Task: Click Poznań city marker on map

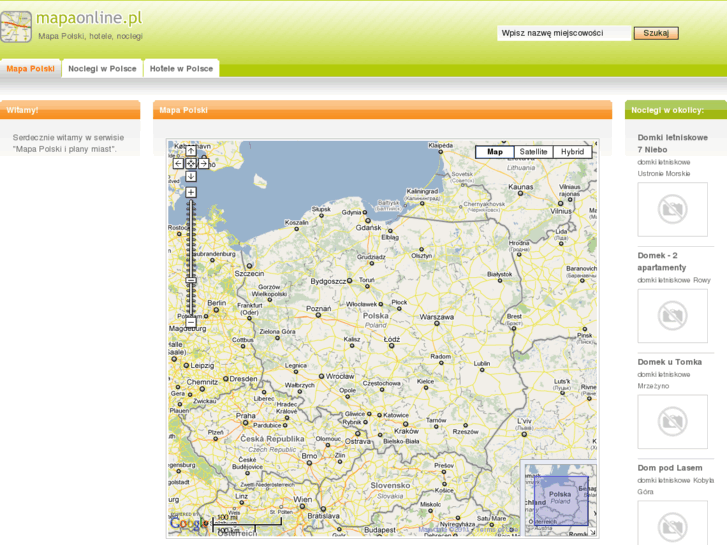Action: point(318,315)
